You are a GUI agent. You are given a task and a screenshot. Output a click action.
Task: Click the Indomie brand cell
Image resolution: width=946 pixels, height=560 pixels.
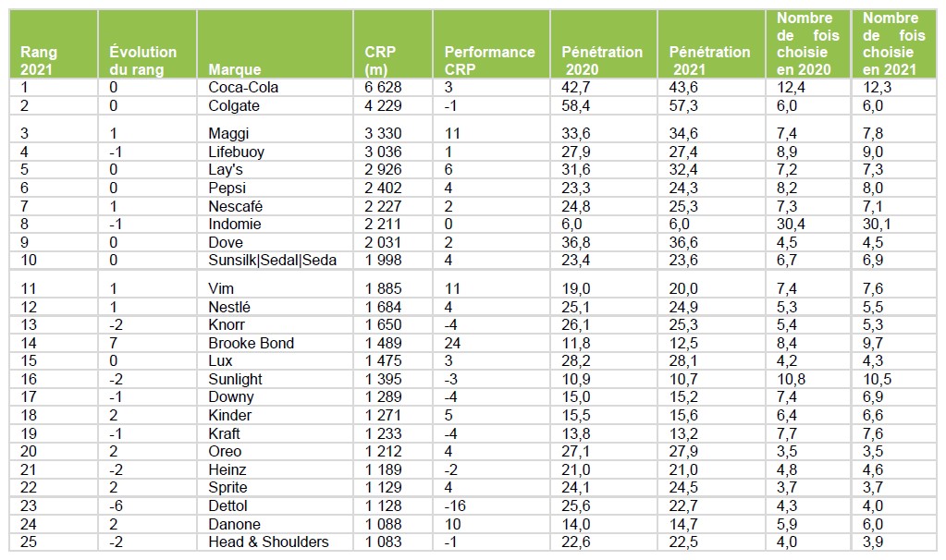[235, 225]
